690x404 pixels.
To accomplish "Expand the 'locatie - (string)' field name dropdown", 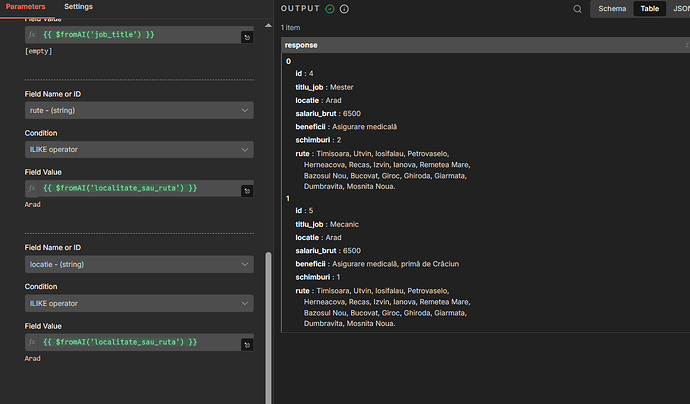I will click(138, 264).
